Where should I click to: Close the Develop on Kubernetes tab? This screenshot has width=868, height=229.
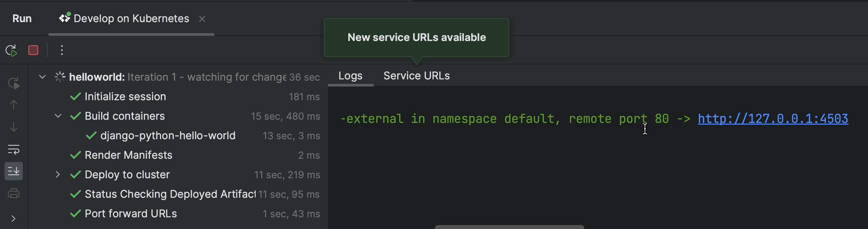[x=202, y=19]
